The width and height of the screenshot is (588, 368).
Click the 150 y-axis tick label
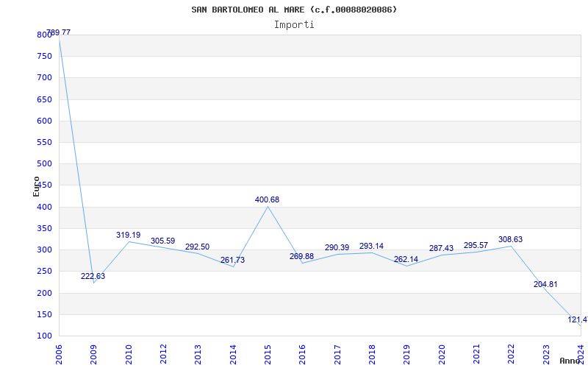click(x=44, y=314)
